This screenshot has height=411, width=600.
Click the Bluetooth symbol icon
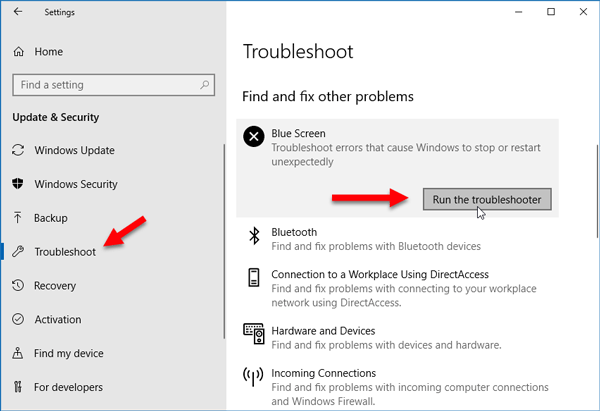click(254, 235)
